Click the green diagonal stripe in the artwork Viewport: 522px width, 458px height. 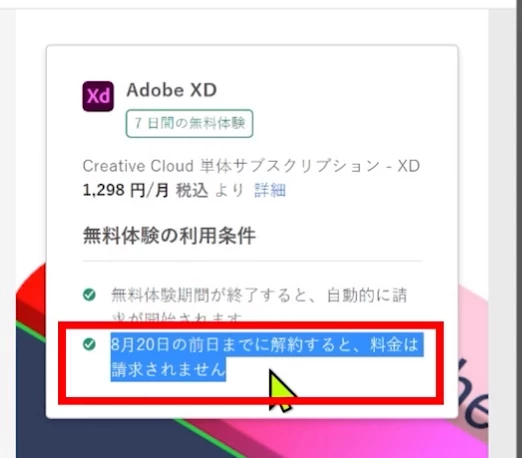[x=208, y=438]
